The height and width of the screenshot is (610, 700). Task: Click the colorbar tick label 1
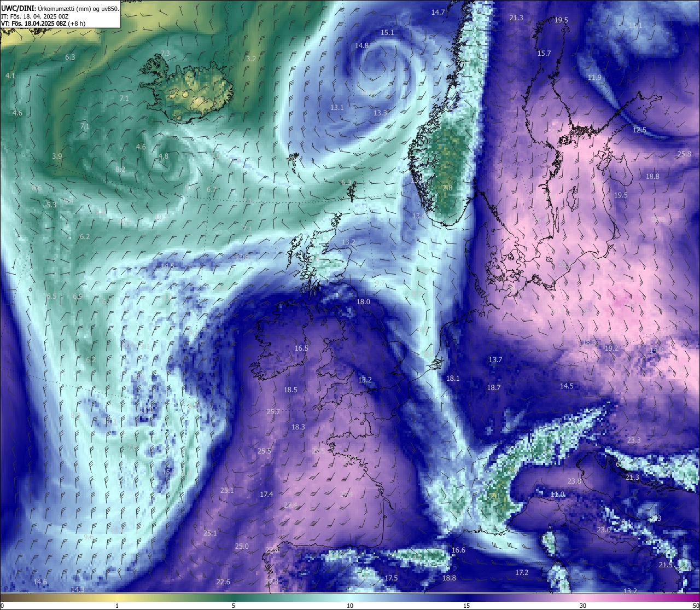coord(117,606)
